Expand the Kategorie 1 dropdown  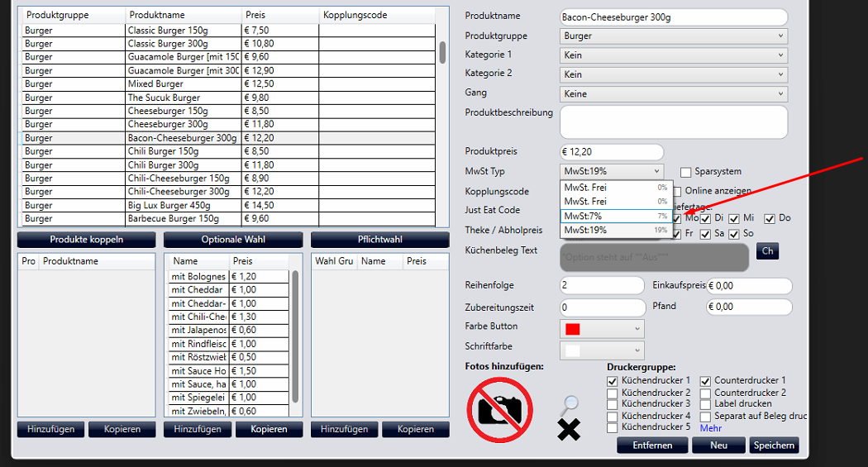(673, 55)
